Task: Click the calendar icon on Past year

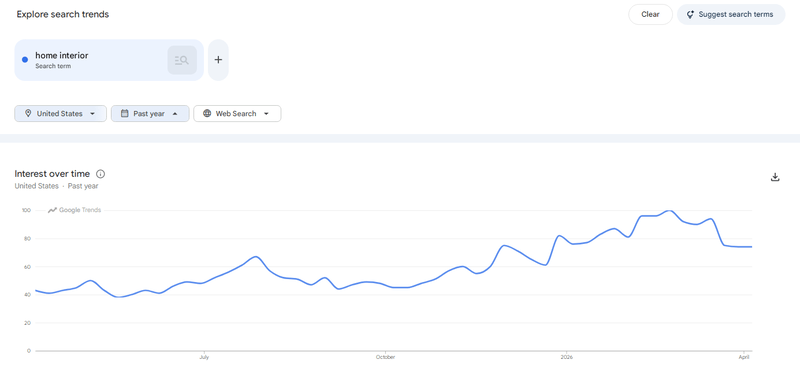Action: coord(124,113)
